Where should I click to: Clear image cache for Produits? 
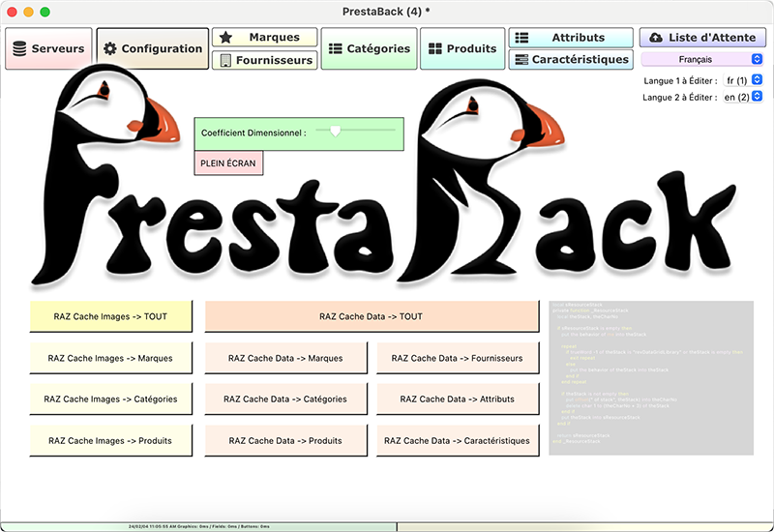[111, 440]
